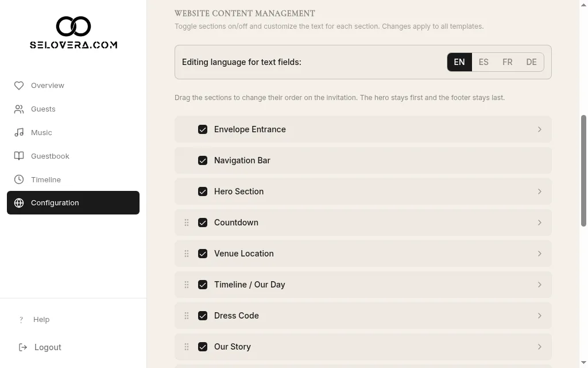The width and height of the screenshot is (588, 368).
Task: Click the globe icon beside Configuration
Action: coord(19,203)
